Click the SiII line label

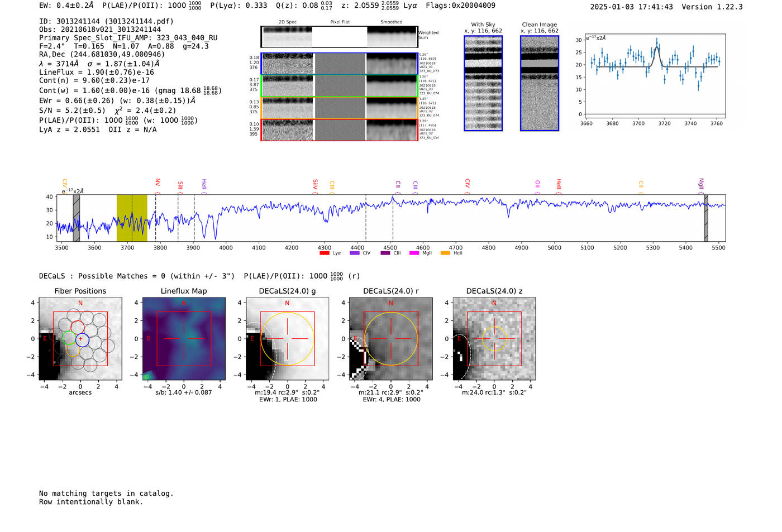point(180,185)
